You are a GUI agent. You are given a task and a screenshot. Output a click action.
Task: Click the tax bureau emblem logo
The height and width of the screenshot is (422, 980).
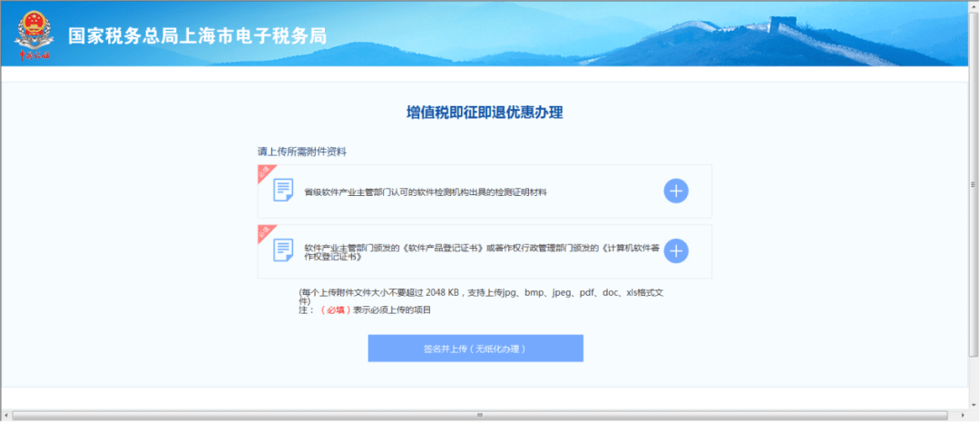(34, 36)
